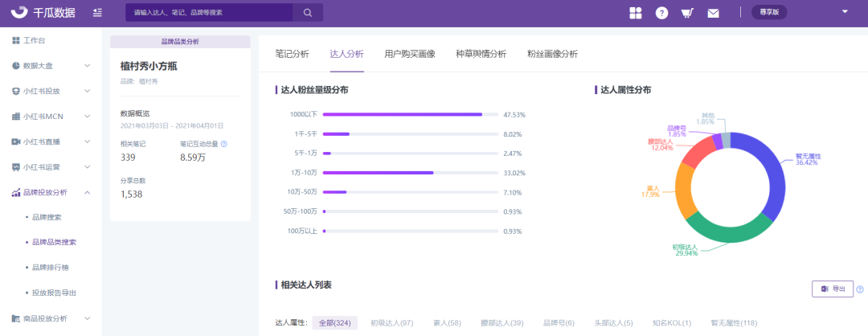Image resolution: width=868 pixels, height=336 pixels.
Task: Click the red 腰部达人 donut segment
Action: pyautogui.click(x=697, y=152)
